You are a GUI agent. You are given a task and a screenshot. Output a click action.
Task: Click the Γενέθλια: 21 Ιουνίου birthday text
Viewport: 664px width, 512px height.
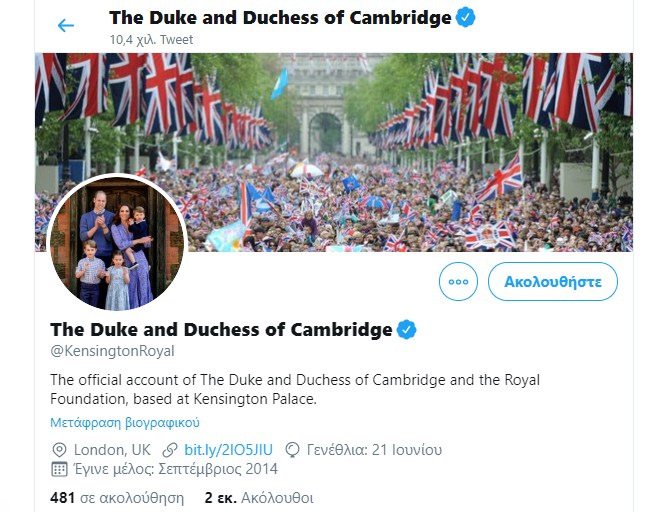point(375,450)
